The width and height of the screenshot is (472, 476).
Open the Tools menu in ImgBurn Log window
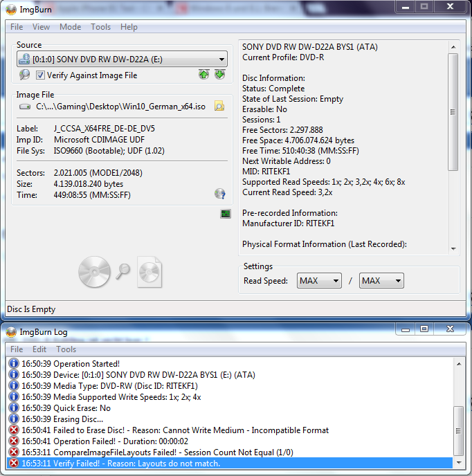pyautogui.click(x=66, y=349)
